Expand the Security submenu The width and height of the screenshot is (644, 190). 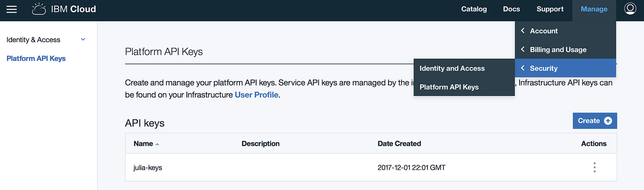point(543,68)
